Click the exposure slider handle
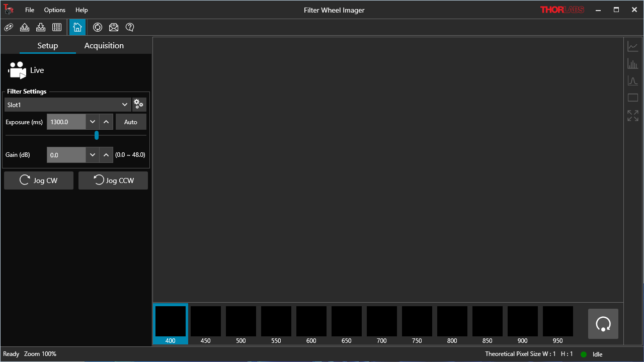 pos(97,135)
